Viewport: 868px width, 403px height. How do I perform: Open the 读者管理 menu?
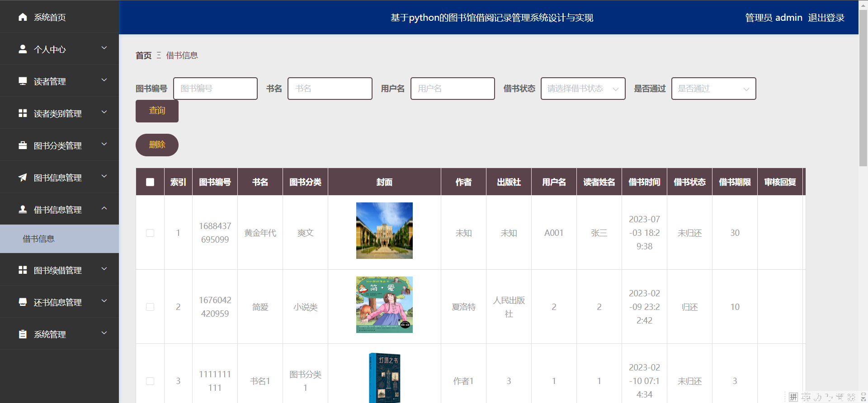coord(59,81)
